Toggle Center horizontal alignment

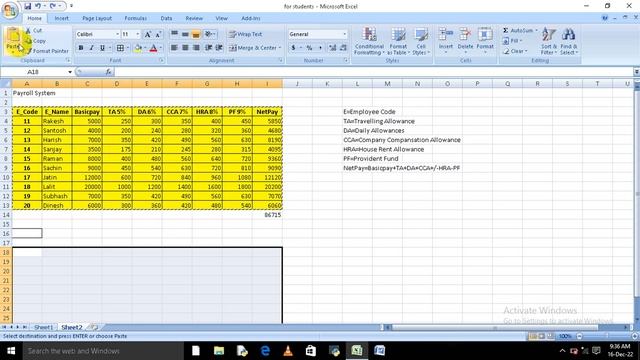[185, 48]
